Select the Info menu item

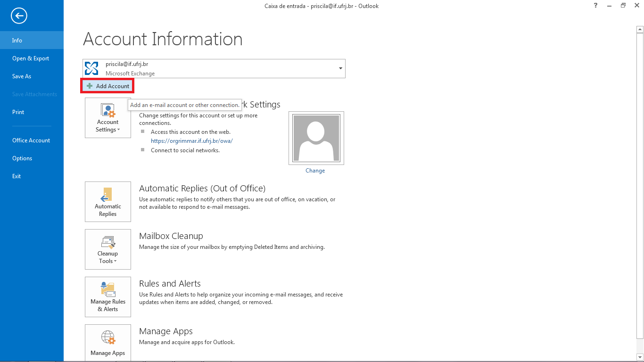click(x=32, y=40)
